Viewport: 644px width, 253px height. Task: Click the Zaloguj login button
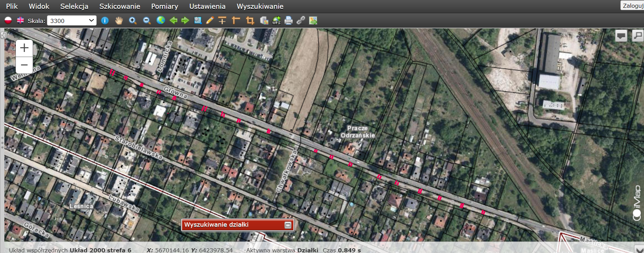coord(632,6)
